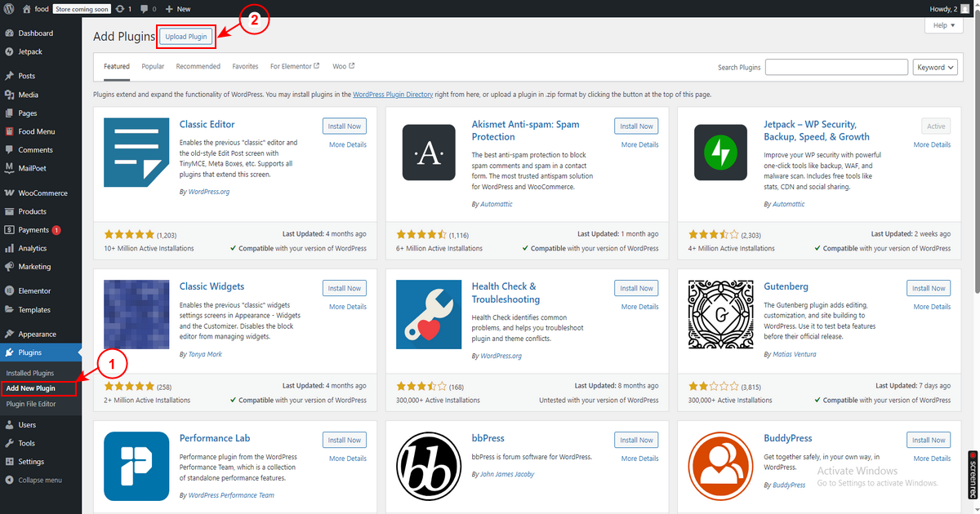Open WooCommerce in the sidebar
The height and width of the screenshot is (514, 980).
click(x=41, y=193)
